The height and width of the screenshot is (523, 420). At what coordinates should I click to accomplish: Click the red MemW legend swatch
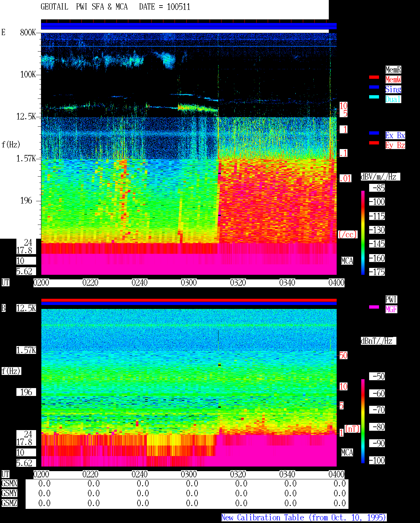coord(374,77)
